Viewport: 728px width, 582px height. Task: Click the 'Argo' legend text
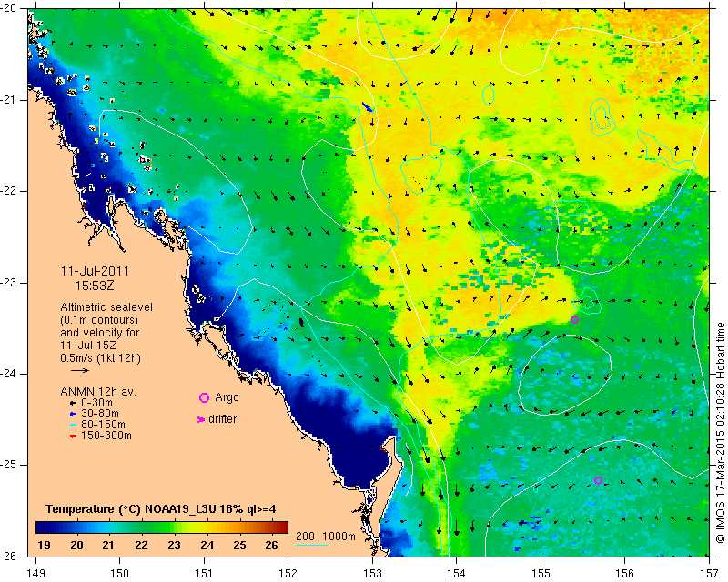click(227, 397)
